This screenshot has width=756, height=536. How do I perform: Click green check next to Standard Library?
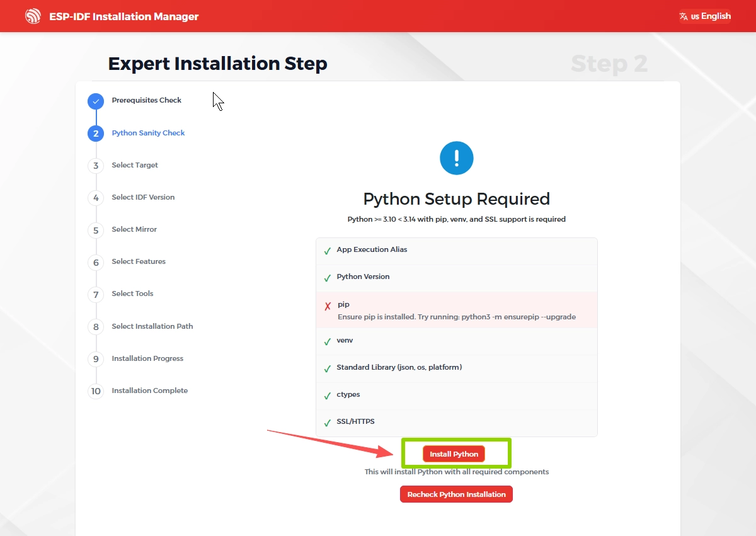(328, 369)
